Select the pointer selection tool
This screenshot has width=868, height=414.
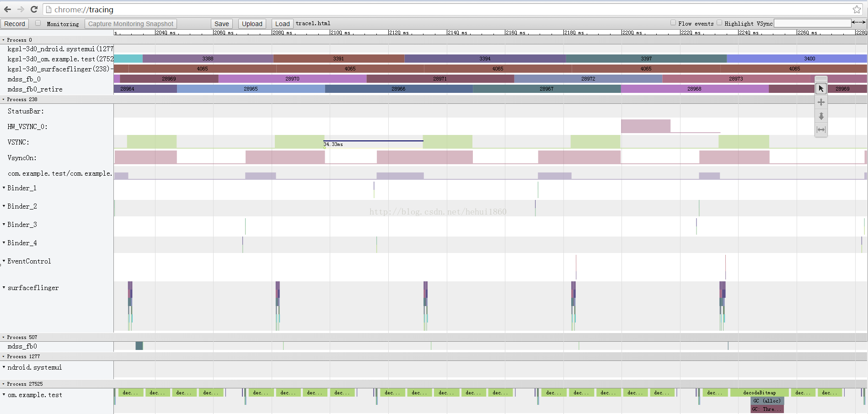click(821, 88)
